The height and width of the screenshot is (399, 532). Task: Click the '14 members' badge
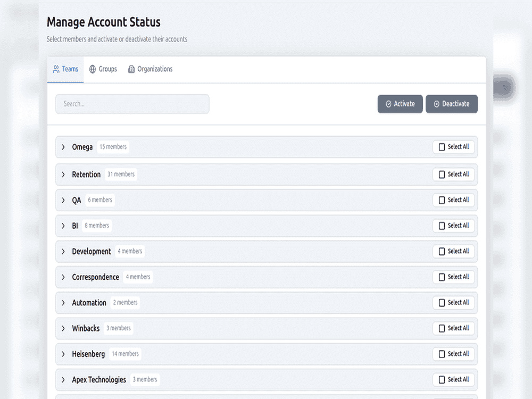coord(125,354)
